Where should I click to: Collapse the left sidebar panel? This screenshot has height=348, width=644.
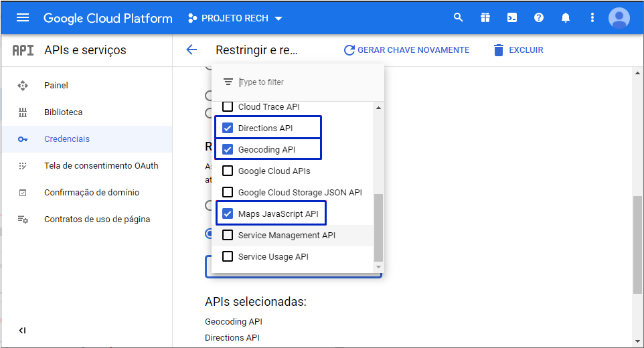[x=22, y=331]
